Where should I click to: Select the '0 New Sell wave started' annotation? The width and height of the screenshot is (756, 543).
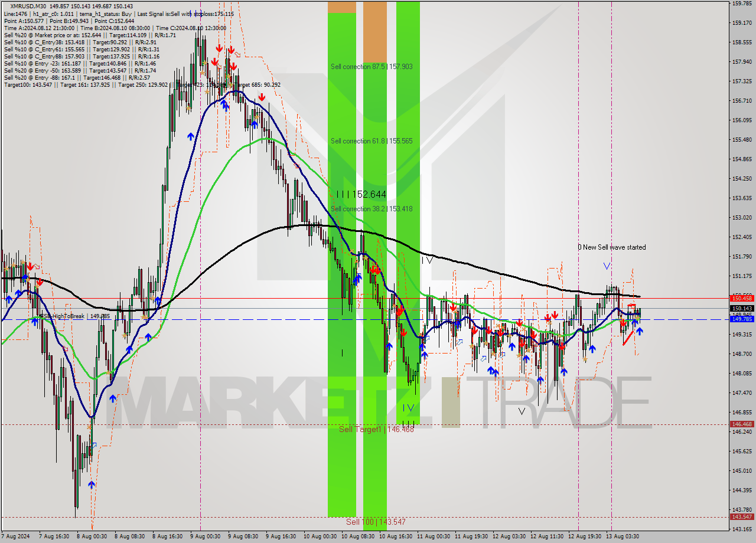(x=612, y=247)
